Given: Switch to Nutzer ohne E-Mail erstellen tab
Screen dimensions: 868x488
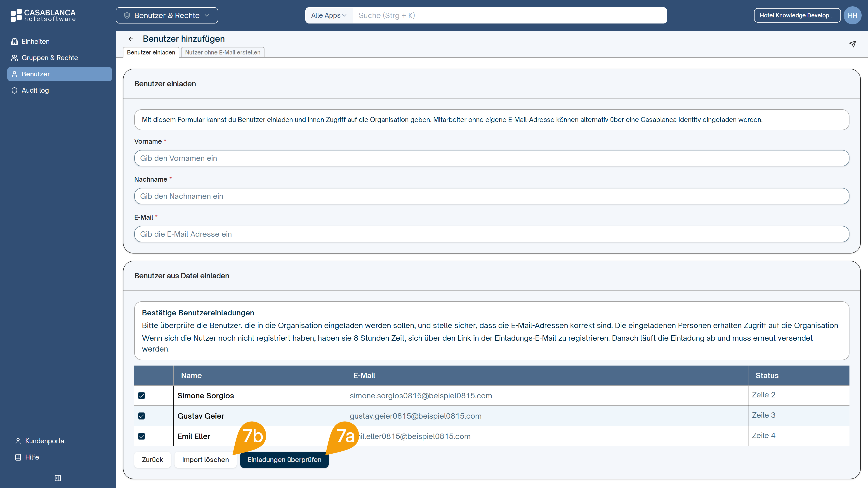Looking at the screenshot, I should click(x=223, y=53).
